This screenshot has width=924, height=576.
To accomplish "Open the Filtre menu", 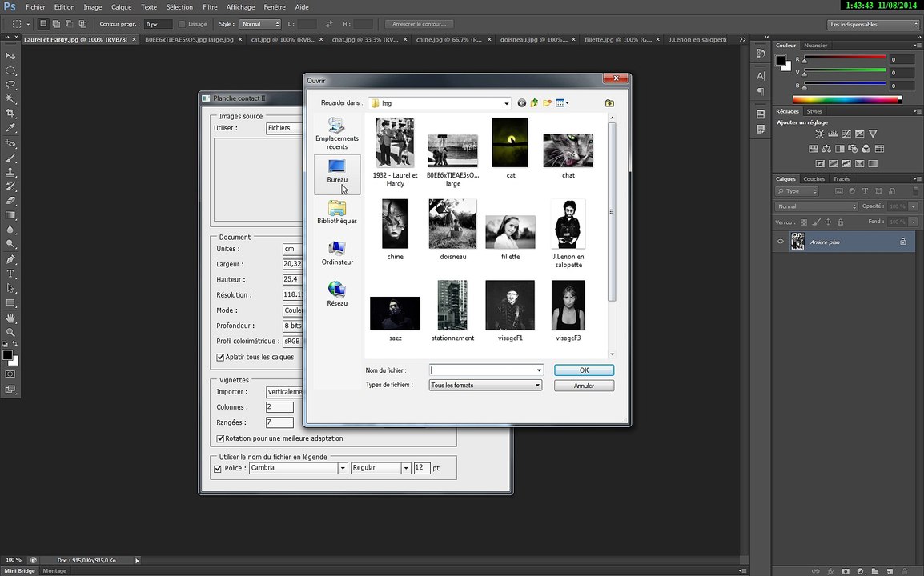I will click(x=210, y=7).
